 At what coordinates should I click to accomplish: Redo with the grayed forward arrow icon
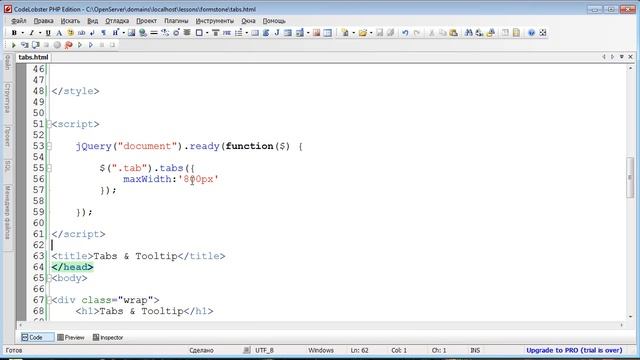click(x=417, y=33)
